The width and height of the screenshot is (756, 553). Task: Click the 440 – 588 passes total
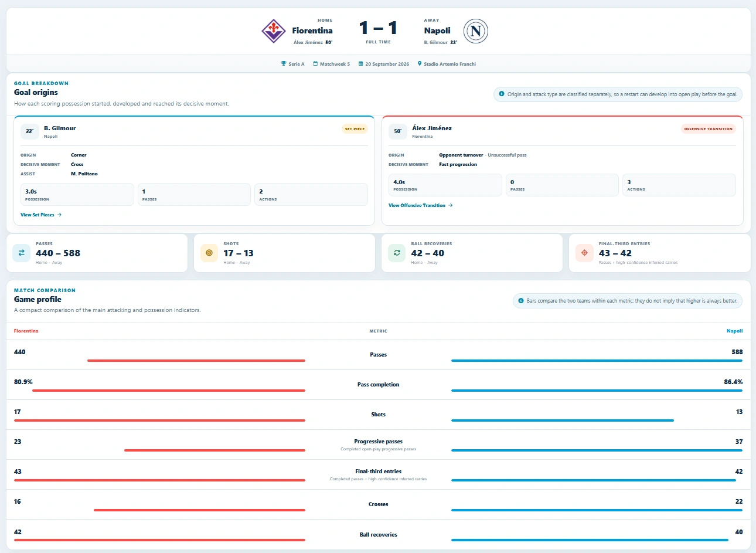pyautogui.click(x=58, y=253)
